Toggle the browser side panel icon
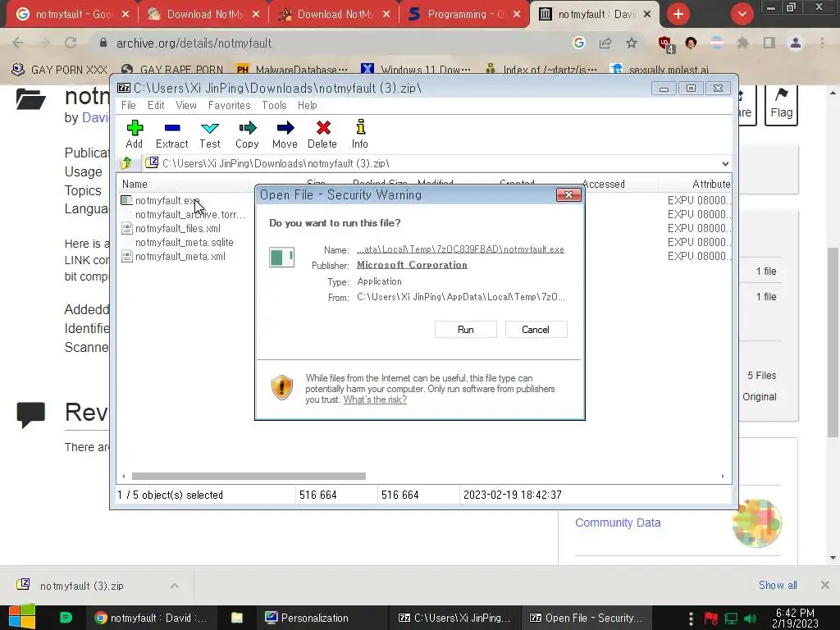Screen dimensions: 840x630 (769, 43)
